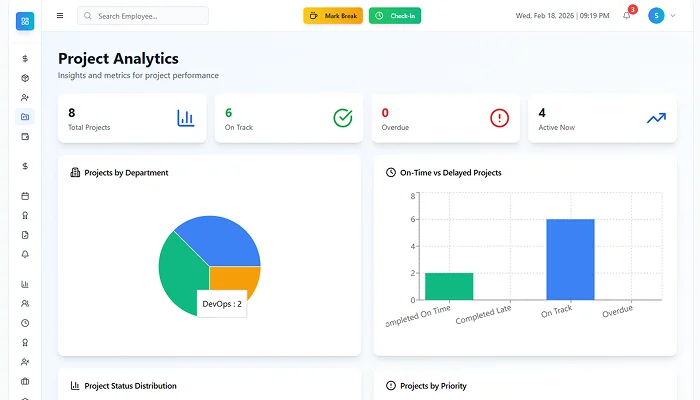
Task: Click the green checkmark On Track icon
Action: (343, 118)
